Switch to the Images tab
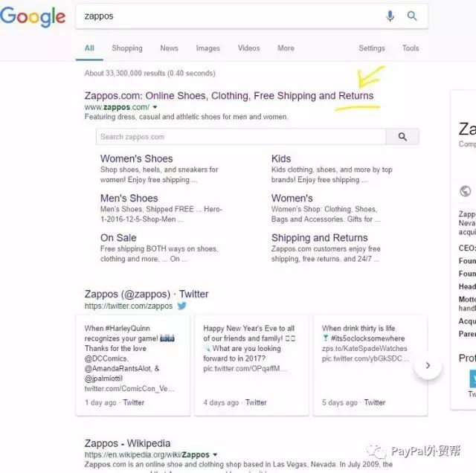 pyautogui.click(x=208, y=48)
